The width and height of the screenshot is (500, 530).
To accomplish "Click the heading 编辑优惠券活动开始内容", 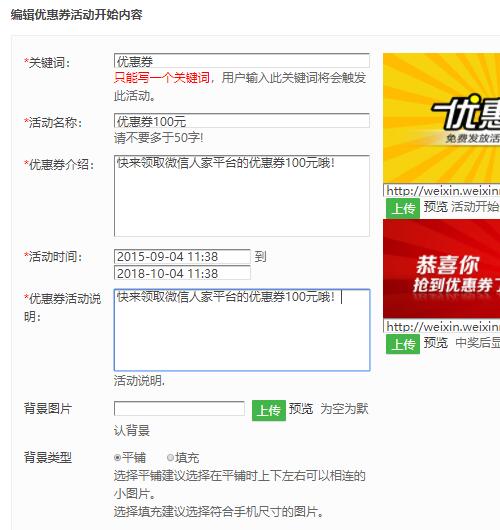I will 76,15.
